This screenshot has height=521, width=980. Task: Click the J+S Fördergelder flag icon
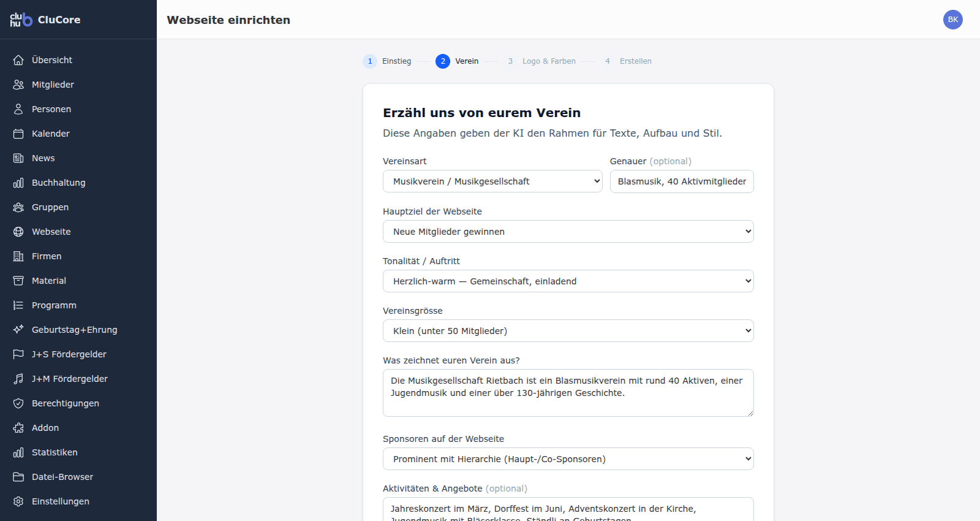pos(18,354)
